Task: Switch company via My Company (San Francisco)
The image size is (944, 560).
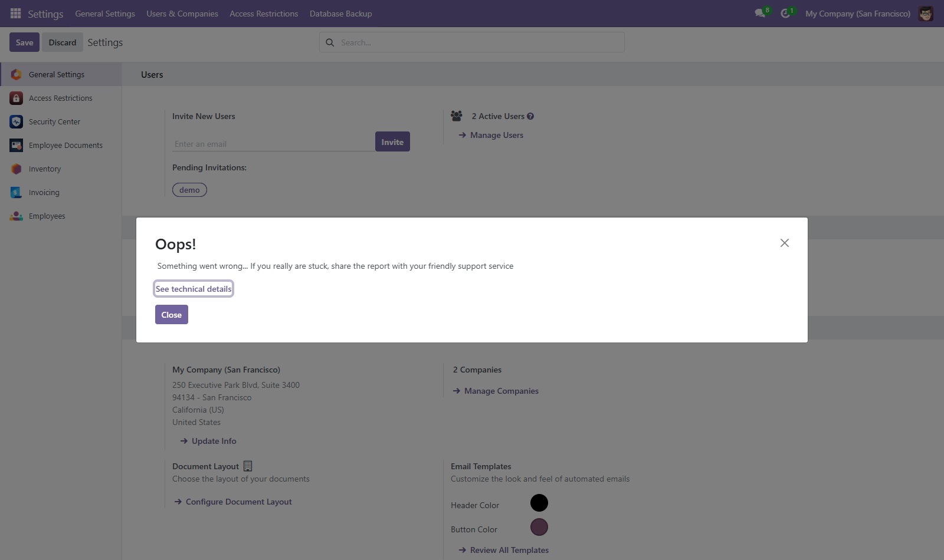Action: [858, 14]
